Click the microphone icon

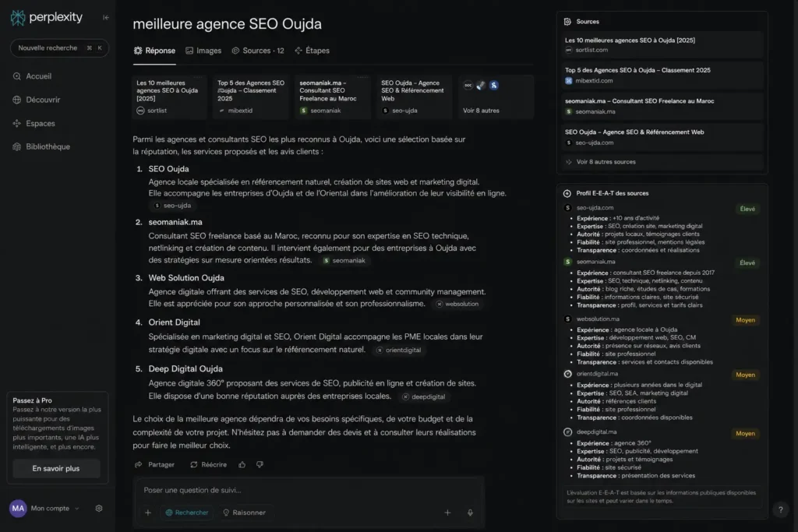click(x=470, y=513)
